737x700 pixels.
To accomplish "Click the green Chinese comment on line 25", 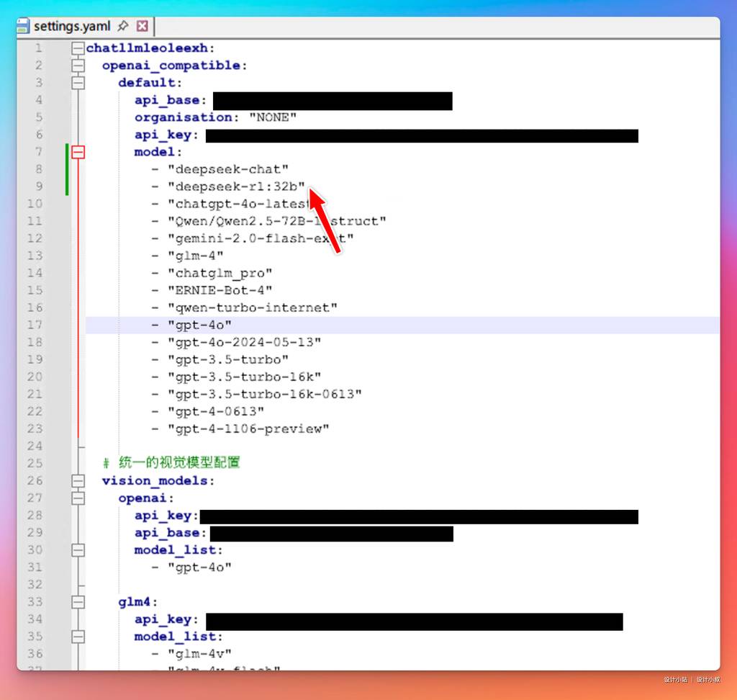I will 178,462.
